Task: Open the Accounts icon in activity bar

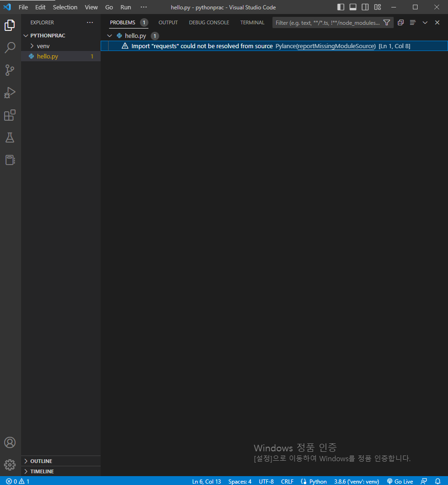Action: pos(10,442)
